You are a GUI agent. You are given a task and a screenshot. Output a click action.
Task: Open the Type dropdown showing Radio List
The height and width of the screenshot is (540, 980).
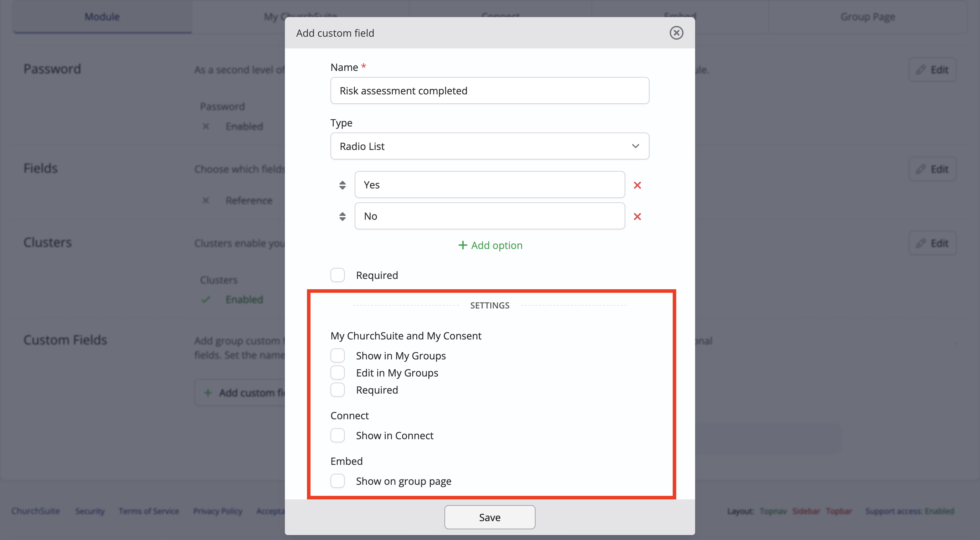coord(490,146)
